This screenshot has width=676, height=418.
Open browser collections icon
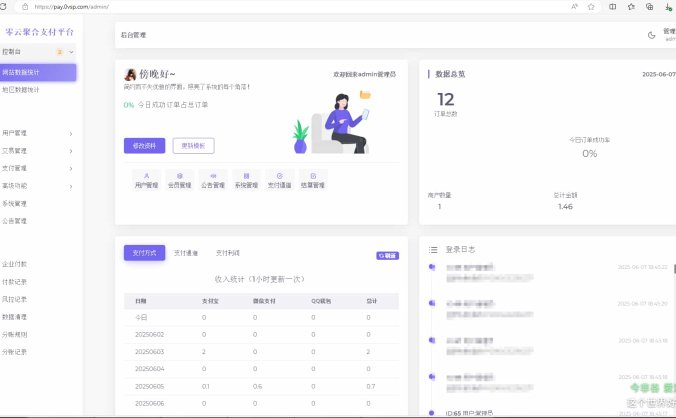click(650, 6)
